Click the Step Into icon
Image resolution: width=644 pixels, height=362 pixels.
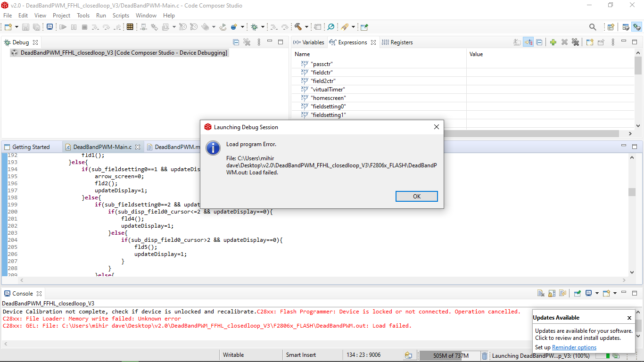coord(95,27)
